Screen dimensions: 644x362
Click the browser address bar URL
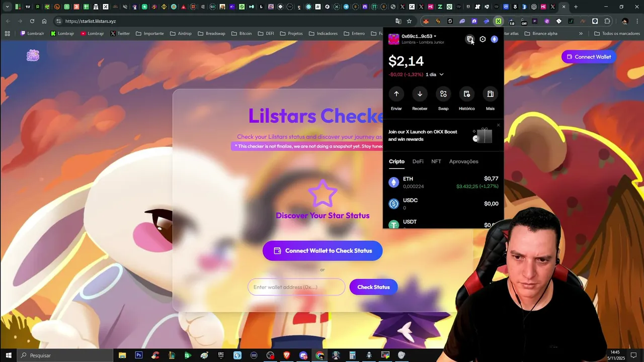coord(91,21)
